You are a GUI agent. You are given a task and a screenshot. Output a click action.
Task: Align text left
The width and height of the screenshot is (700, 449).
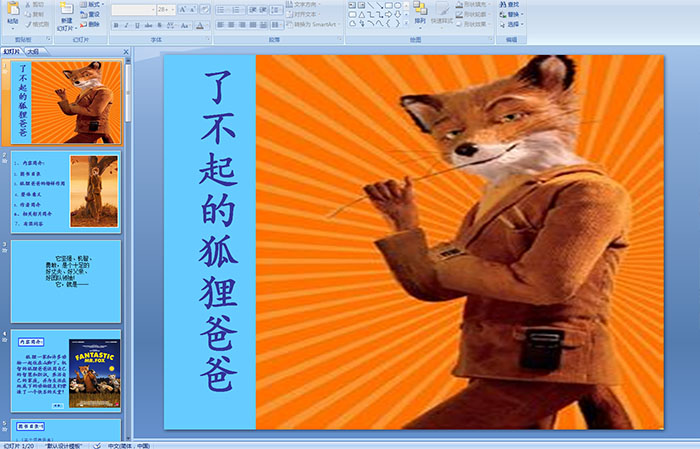coord(221,25)
